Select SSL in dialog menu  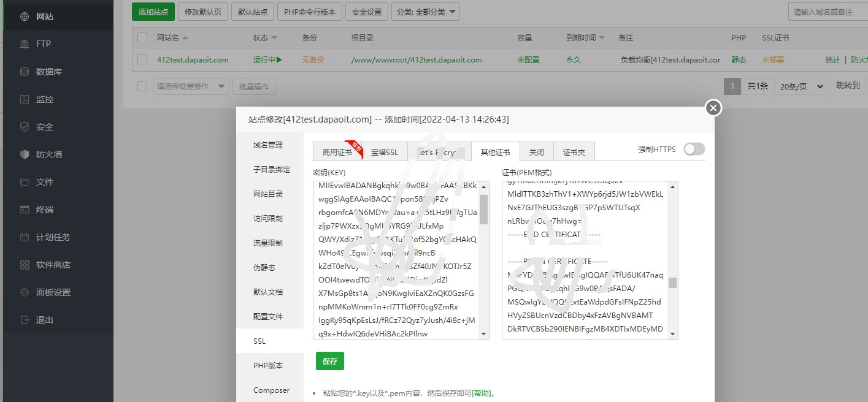pyautogui.click(x=270, y=341)
